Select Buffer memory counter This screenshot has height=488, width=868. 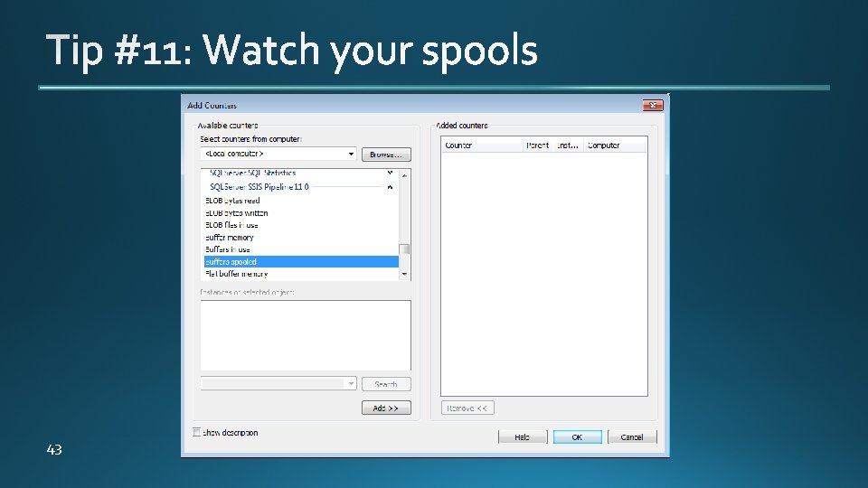pos(301,238)
